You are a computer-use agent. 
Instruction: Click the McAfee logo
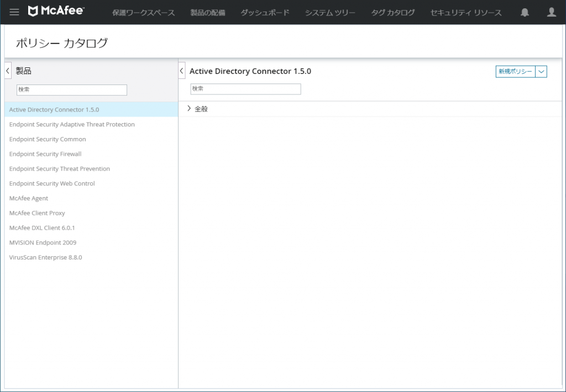pos(56,11)
